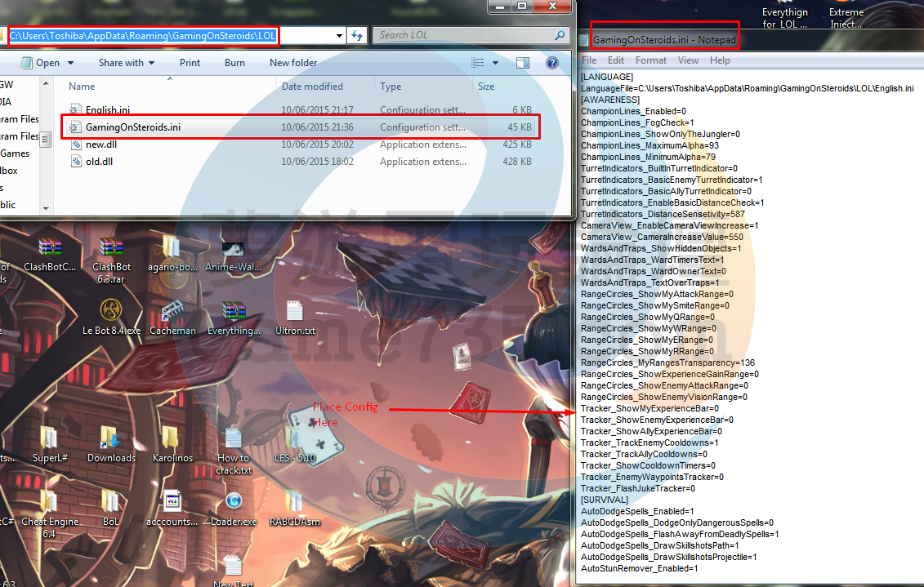The width and height of the screenshot is (924, 587).
Task: Select Games in the navigation pane
Action: click(x=15, y=153)
